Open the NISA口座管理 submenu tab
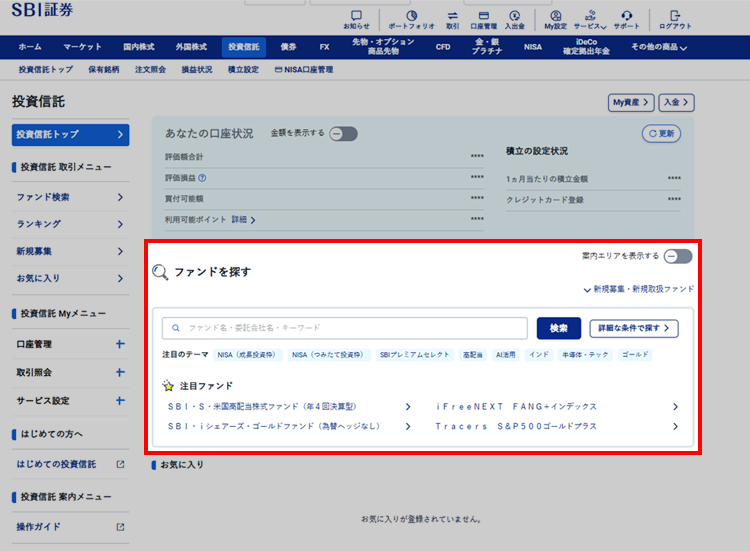This screenshot has width=750, height=552. pyautogui.click(x=304, y=70)
